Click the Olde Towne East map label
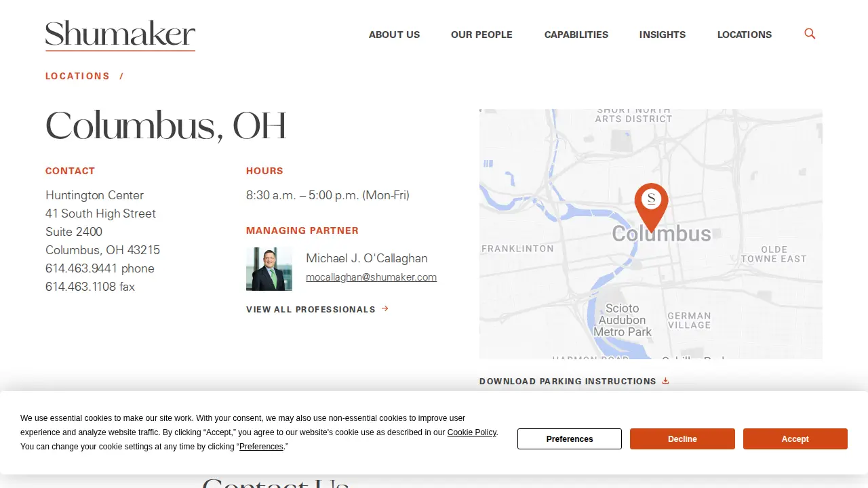 [x=774, y=254]
